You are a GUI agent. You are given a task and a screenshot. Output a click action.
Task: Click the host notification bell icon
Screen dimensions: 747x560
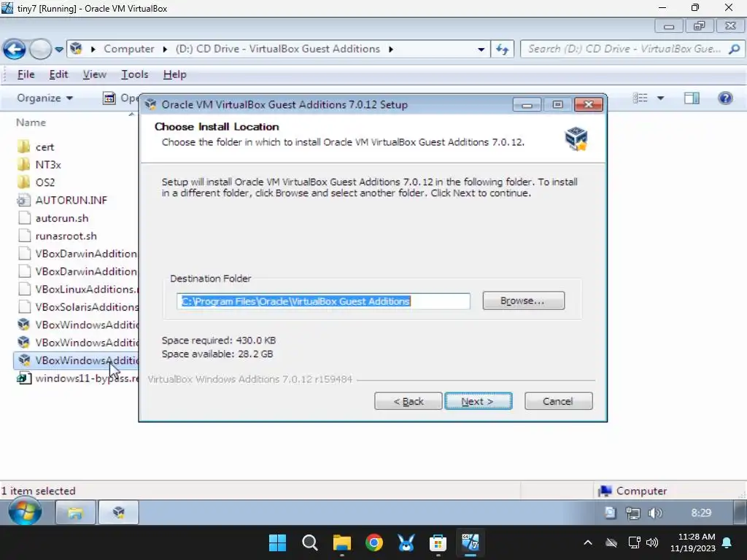(727, 542)
